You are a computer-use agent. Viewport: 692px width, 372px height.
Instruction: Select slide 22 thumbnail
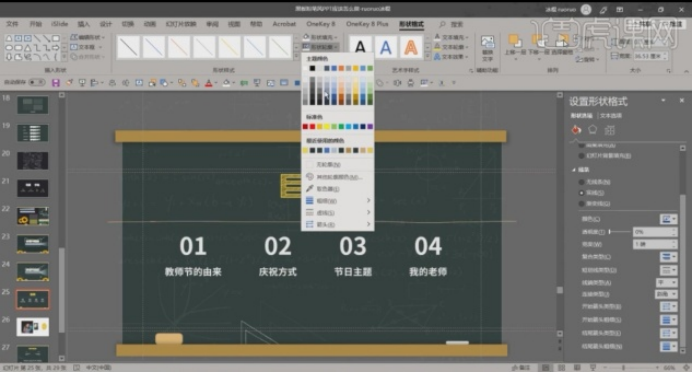(33, 216)
